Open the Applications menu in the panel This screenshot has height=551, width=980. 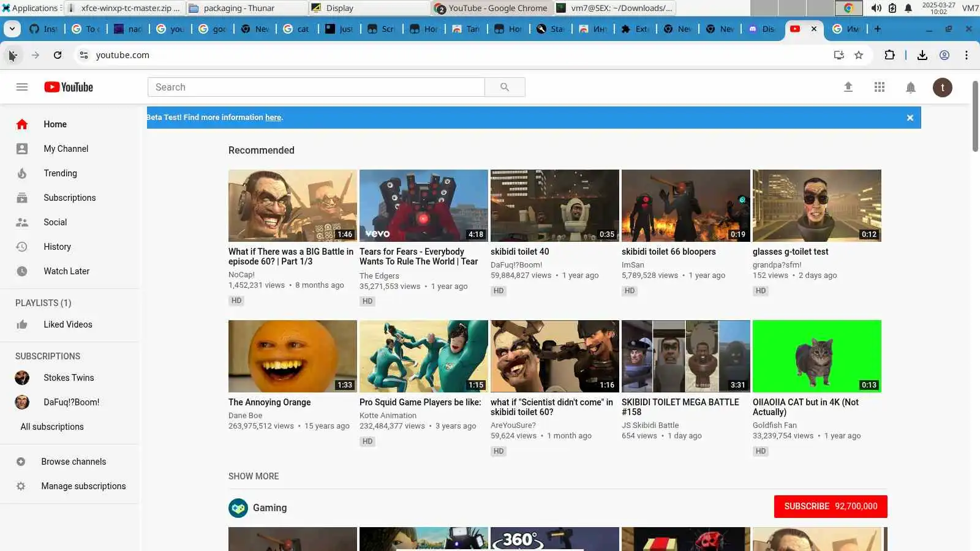[30, 8]
